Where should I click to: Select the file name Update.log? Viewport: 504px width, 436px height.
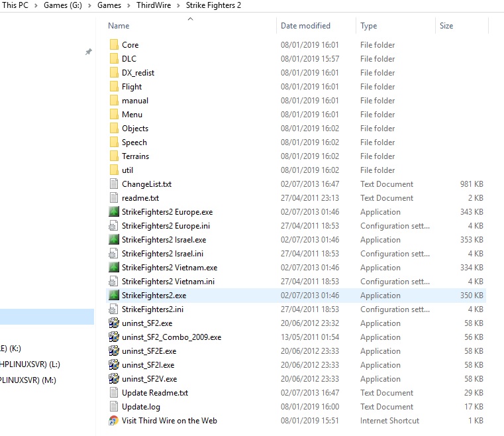coord(141,407)
